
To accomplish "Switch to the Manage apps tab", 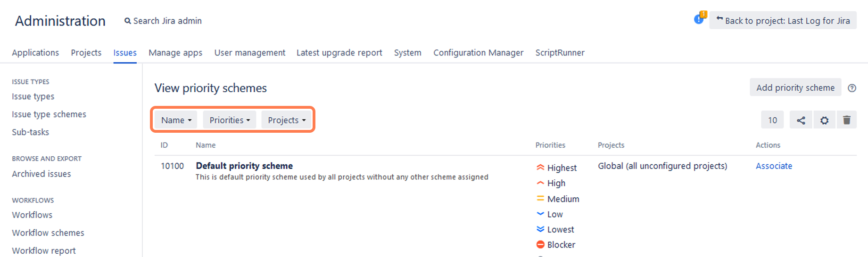I will click(x=175, y=53).
